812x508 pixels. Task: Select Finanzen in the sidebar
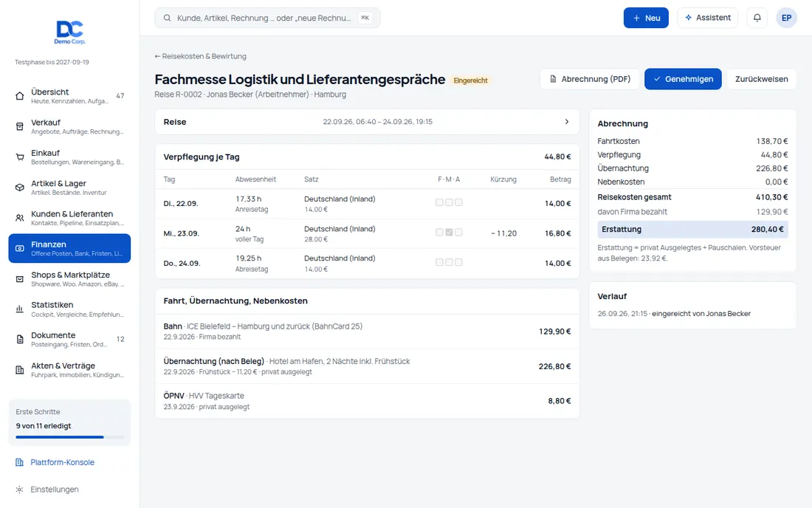(x=69, y=249)
